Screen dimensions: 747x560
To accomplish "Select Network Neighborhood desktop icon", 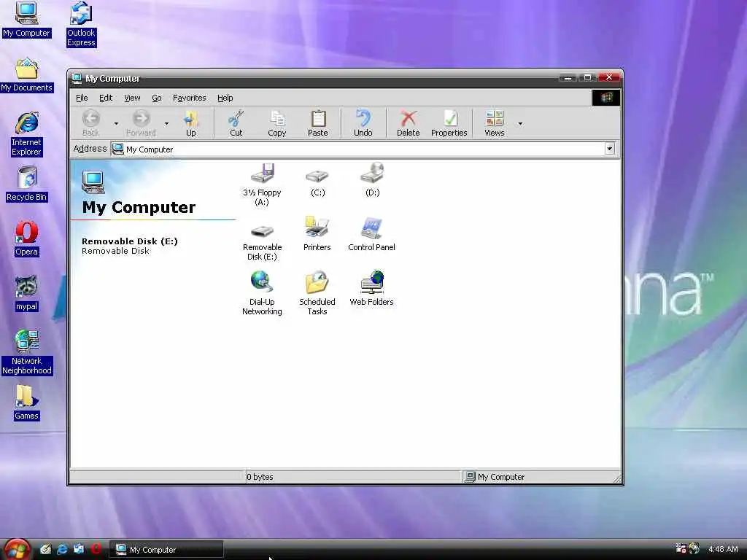I will (x=27, y=352).
